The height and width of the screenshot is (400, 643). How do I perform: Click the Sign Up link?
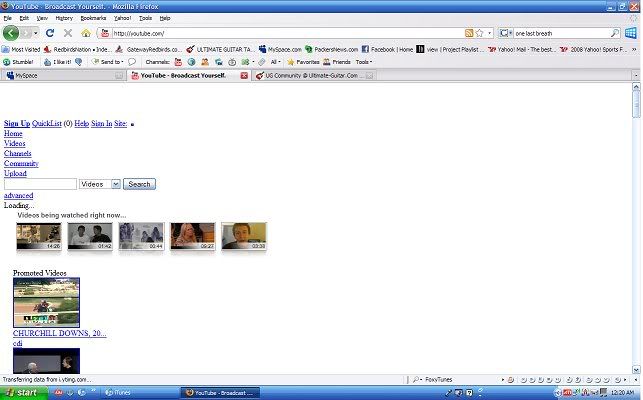17,123
